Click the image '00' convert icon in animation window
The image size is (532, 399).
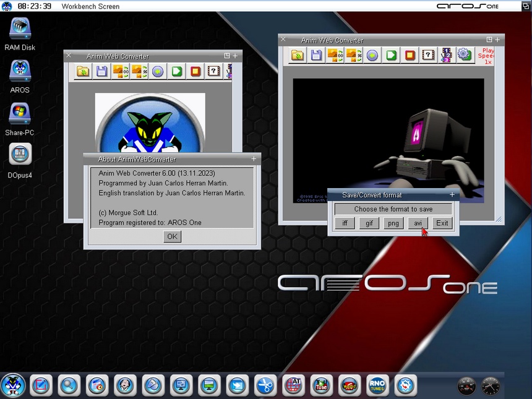335,55
